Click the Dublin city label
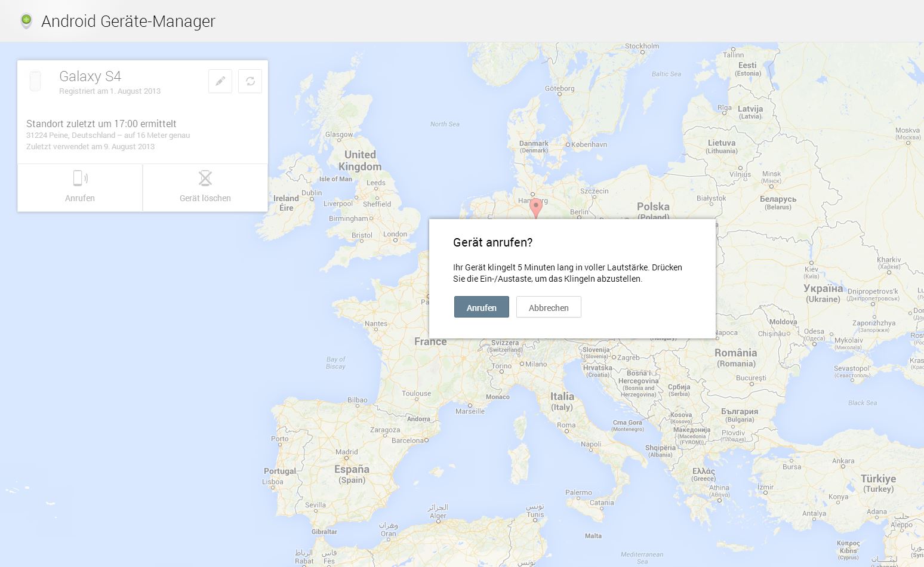The image size is (924, 567). pyautogui.click(x=312, y=193)
